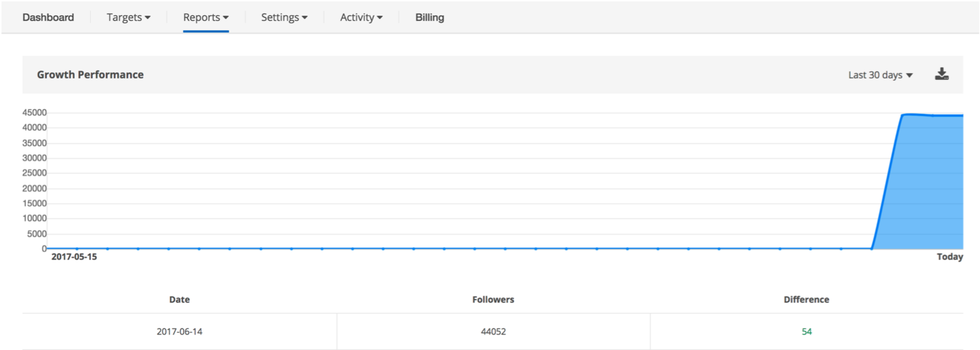Select the 20000 y-axis label
The image size is (980, 350).
[34, 188]
